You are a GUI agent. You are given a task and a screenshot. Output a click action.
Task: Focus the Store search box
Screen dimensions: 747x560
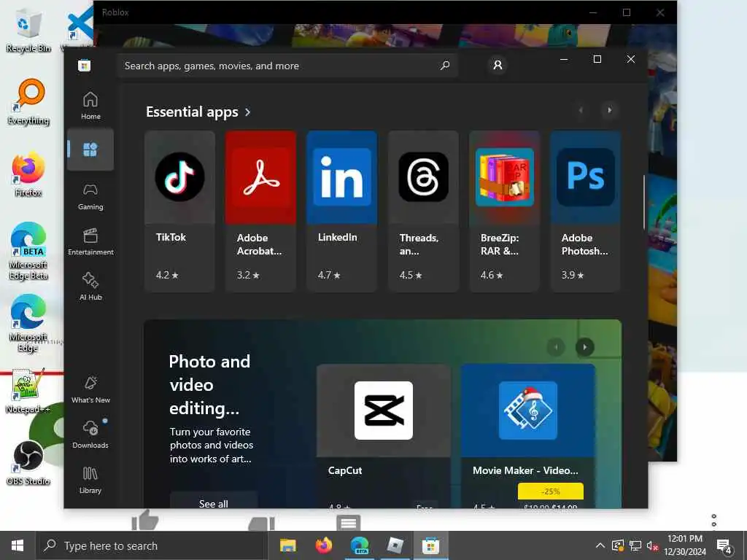tap(287, 66)
